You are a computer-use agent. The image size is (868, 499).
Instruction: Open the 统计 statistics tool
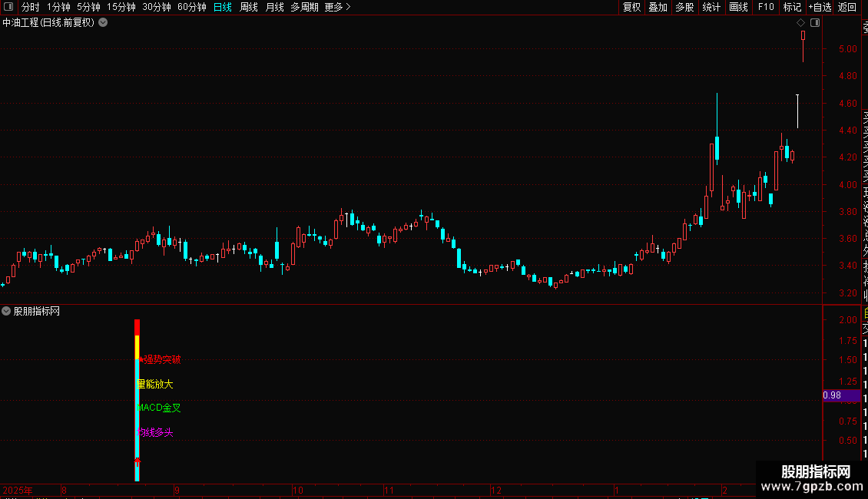click(711, 7)
